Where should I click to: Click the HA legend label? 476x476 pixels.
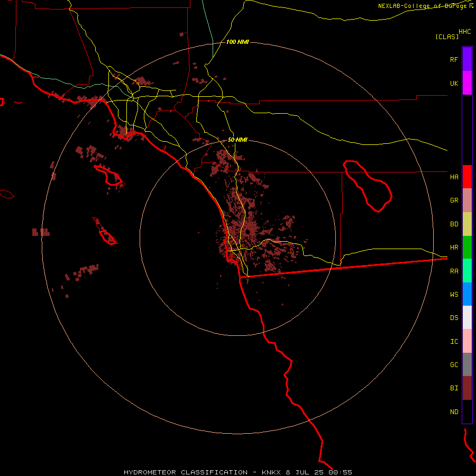tap(454, 177)
